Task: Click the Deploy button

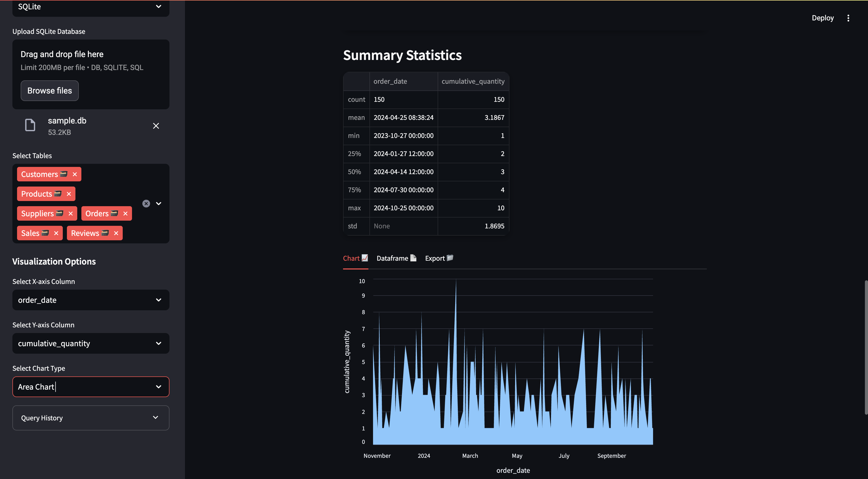Action: click(x=823, y=18)
